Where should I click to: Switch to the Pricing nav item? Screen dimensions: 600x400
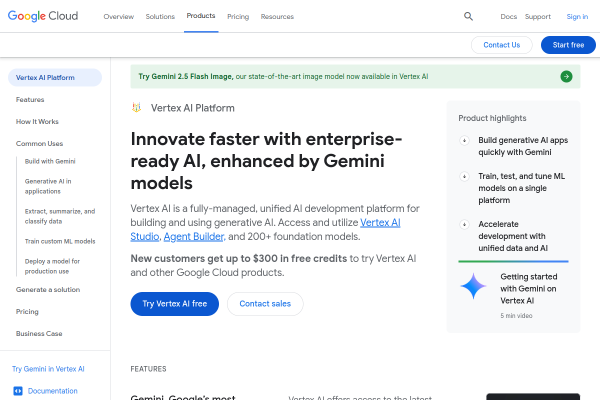[x=238, y=17]
